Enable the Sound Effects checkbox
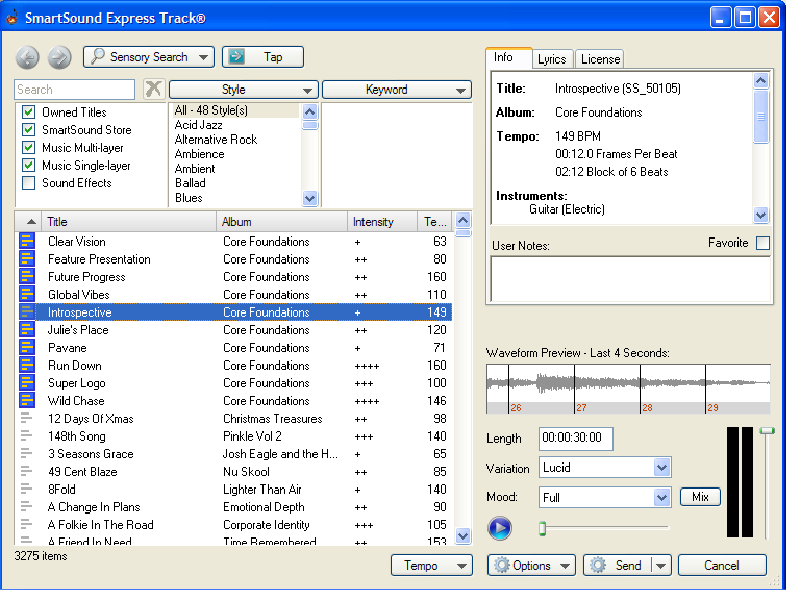Image resolution: width=786 pixels, height=590 pixels. tap(29, 183)
